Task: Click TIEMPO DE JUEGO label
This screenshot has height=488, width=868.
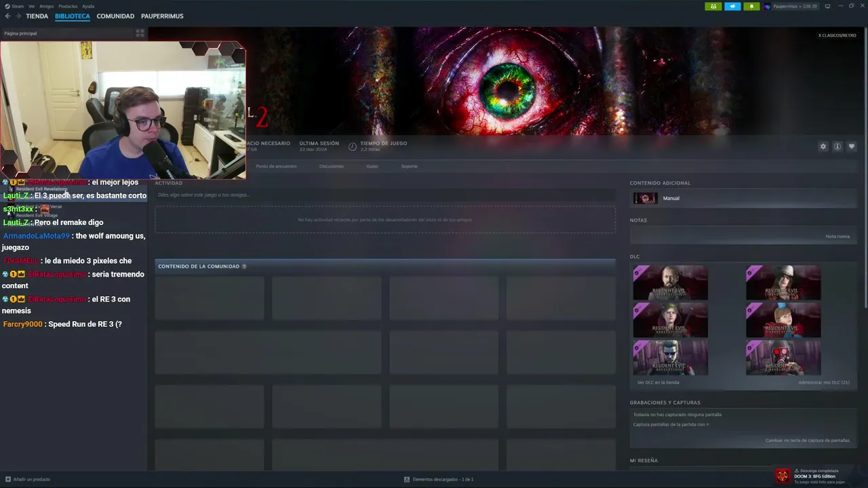Action: [x=383, y=143]
